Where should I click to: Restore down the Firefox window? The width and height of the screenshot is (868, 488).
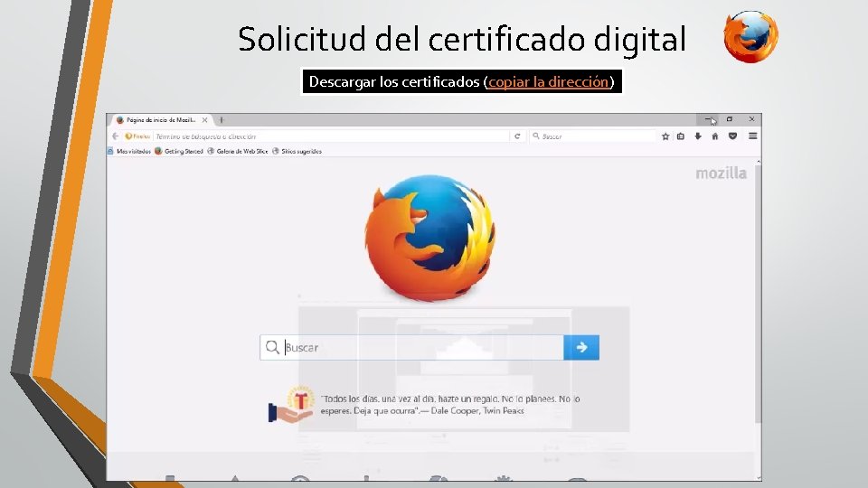(730, 119)
